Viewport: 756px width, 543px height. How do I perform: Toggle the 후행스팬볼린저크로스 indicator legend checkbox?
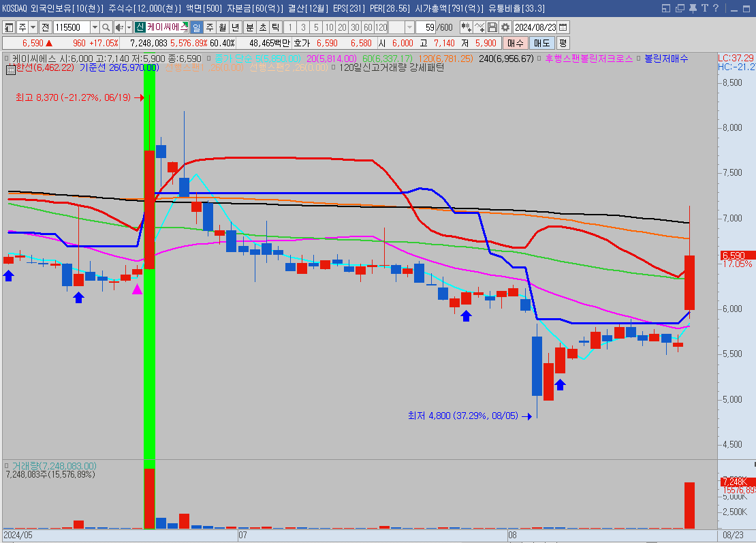[x=539, y=59]
